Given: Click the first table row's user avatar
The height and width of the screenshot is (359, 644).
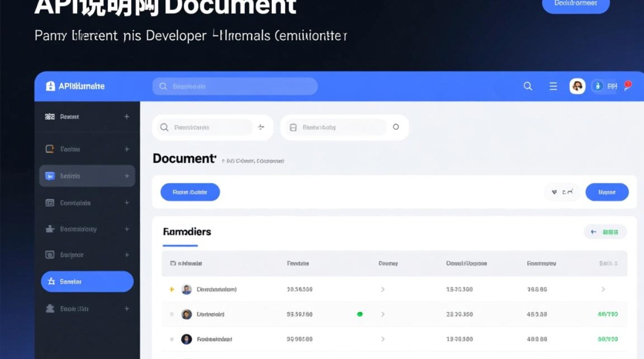Looking at the screenshot, I should click(187, 289).
